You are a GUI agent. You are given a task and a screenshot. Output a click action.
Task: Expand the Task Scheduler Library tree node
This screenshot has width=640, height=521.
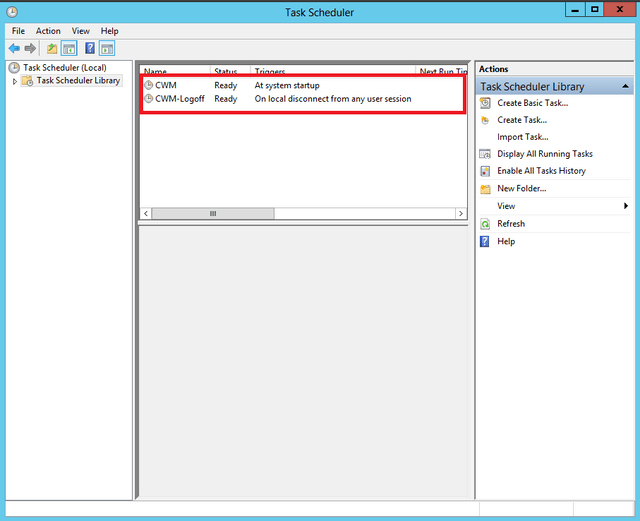click(15, 81)
